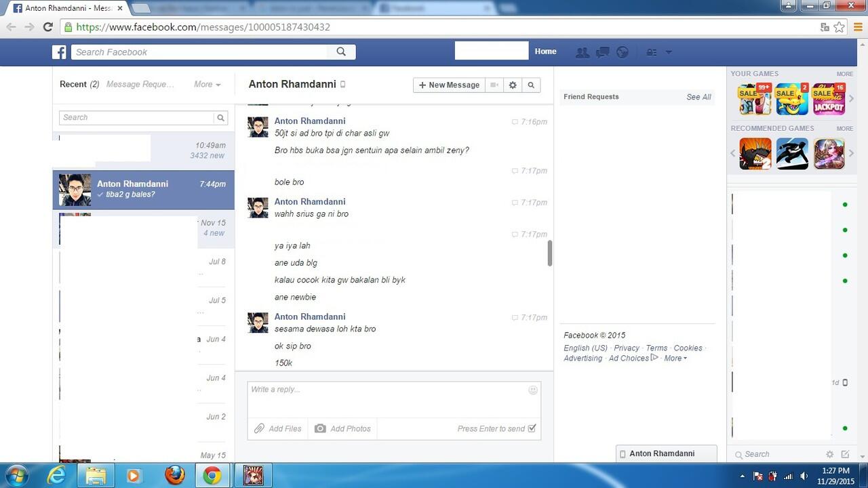
Task: Click the mobile phone icon beside Anton Rhamdanni header
Action: 342,85
